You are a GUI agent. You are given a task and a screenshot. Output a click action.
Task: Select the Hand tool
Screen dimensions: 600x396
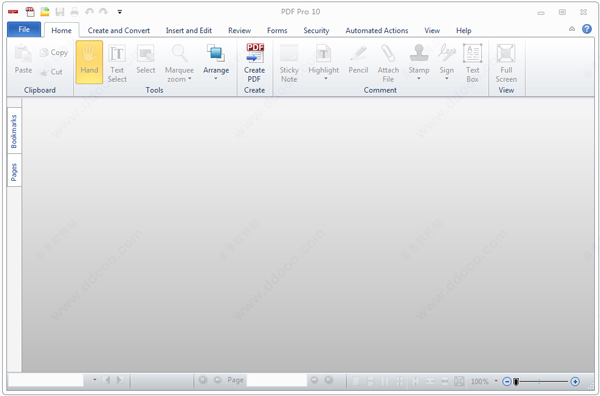click(89, 62)
